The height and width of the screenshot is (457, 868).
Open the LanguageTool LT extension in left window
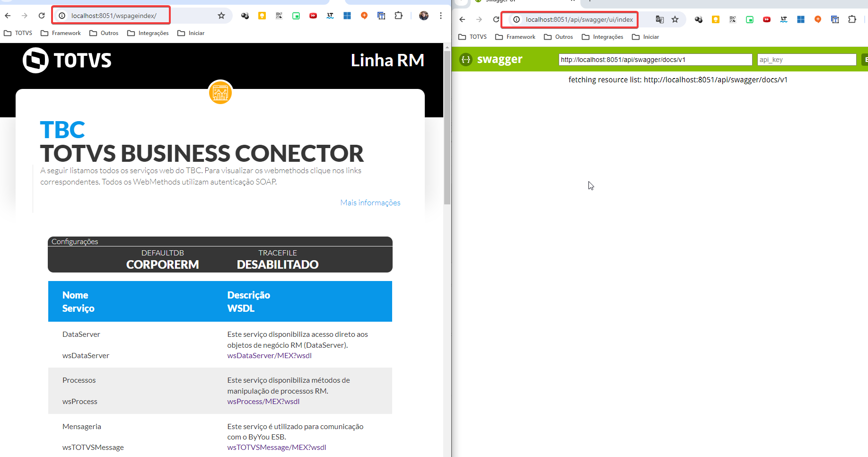(x=330, y=16)
